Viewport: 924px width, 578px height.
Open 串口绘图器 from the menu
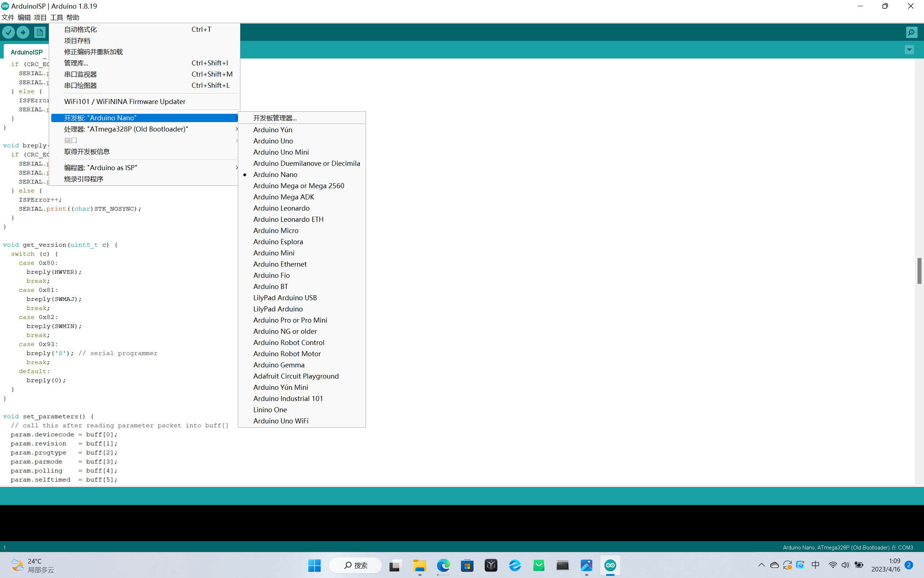coord(145,85)
